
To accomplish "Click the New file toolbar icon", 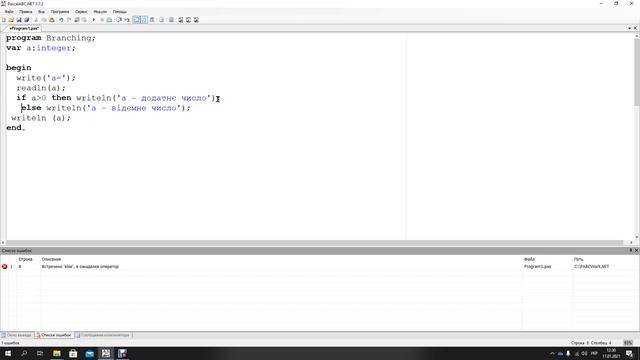I will tap(4, 20).
